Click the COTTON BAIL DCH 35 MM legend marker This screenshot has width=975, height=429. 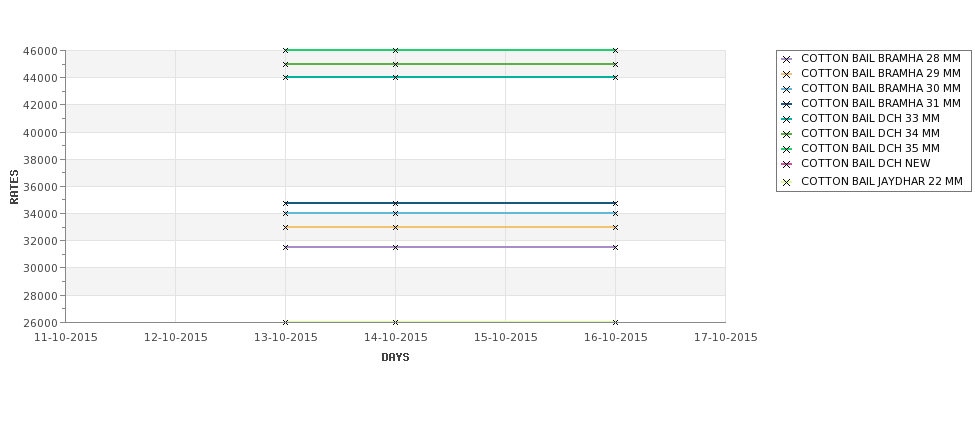(x=786, y=149)
